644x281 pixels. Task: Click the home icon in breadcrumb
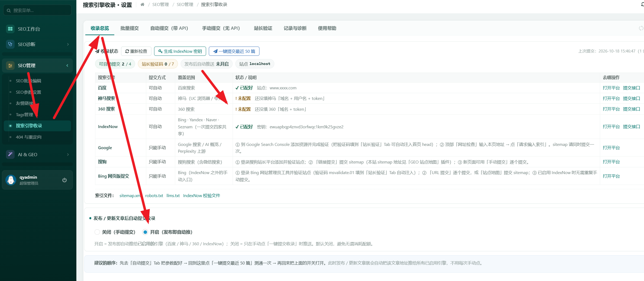point(142,4)
